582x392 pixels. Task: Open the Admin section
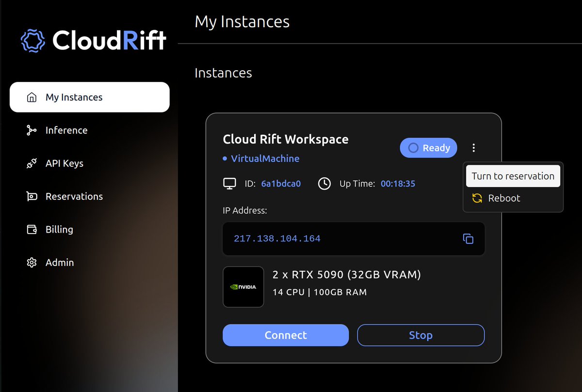pyautogui.click(x=90, y=263)
